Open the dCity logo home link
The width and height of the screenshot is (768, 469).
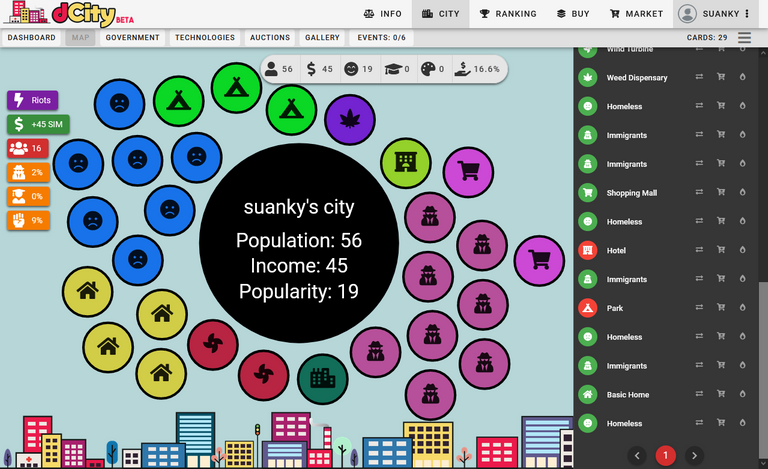[x=69, y=13]
